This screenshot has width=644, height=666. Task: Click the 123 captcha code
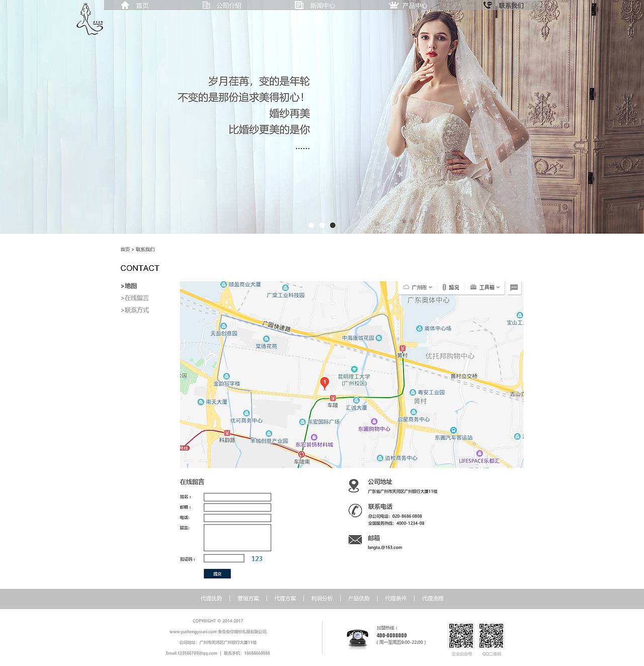coord(257,559)
